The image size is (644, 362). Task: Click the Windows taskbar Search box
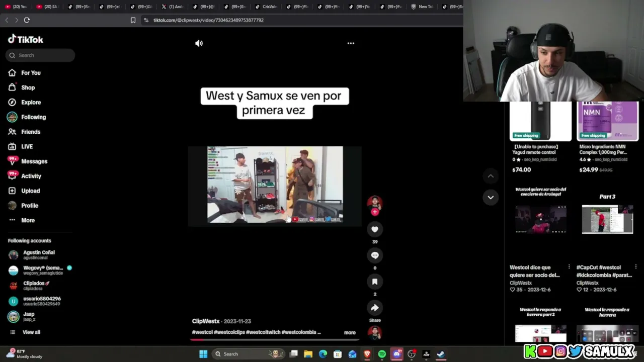(248, 354)
